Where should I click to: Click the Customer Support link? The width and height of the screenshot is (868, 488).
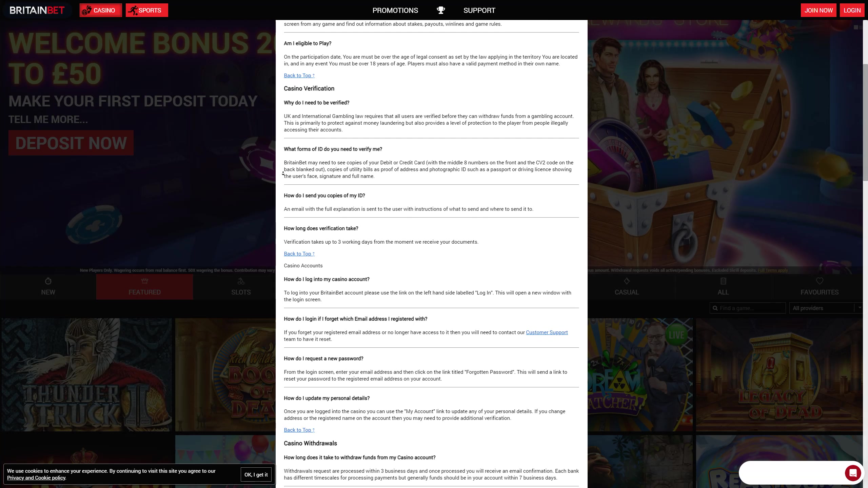[x=547, y=332]
